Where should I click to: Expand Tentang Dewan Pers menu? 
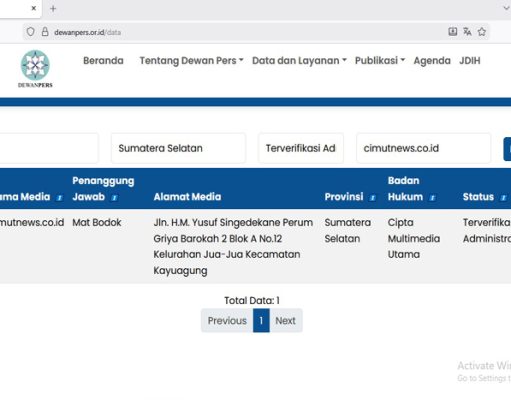click(x=191, y=61)
